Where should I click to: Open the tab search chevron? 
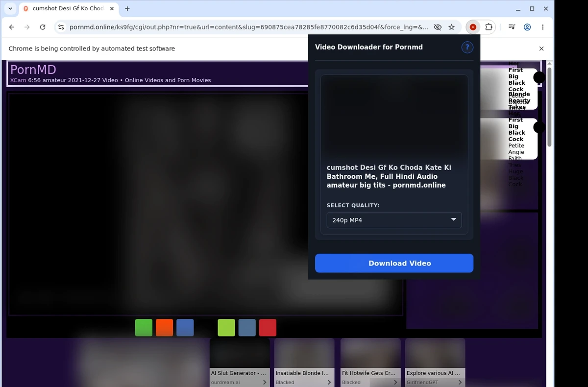10,8
